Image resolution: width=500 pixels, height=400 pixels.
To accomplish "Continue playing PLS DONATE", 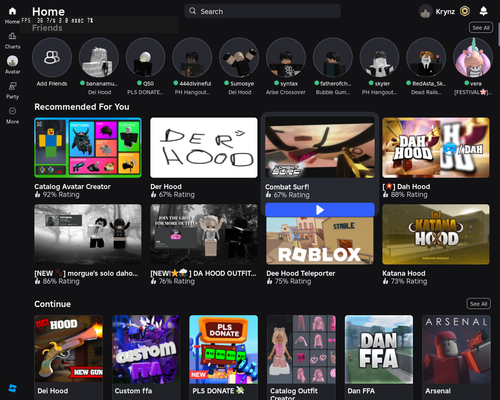I will (x=224, y=349).
